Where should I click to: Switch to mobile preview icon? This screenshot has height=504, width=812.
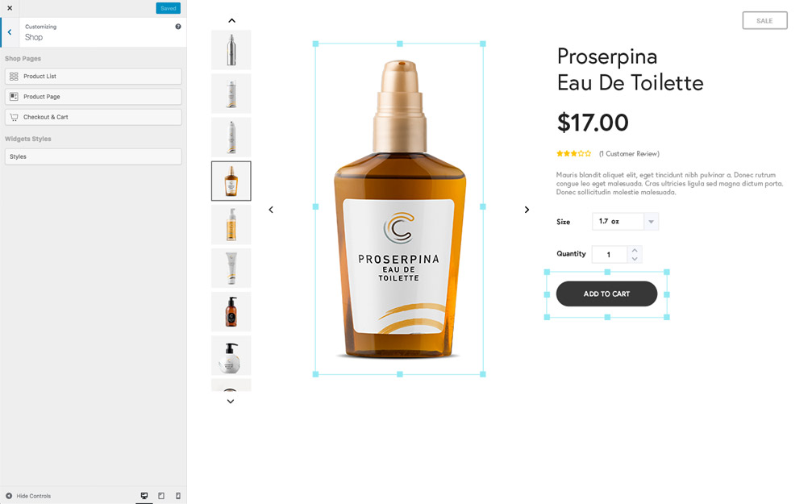click(178, 496)
